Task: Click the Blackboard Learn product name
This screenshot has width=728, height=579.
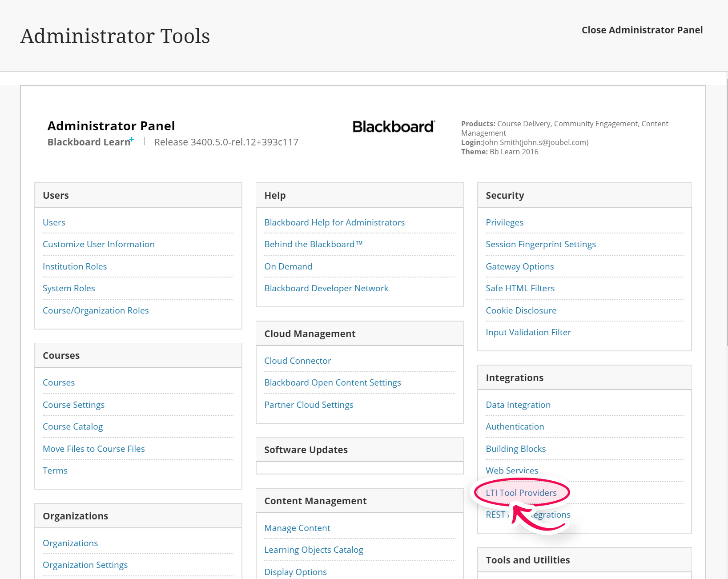Action: coord(91,142)
